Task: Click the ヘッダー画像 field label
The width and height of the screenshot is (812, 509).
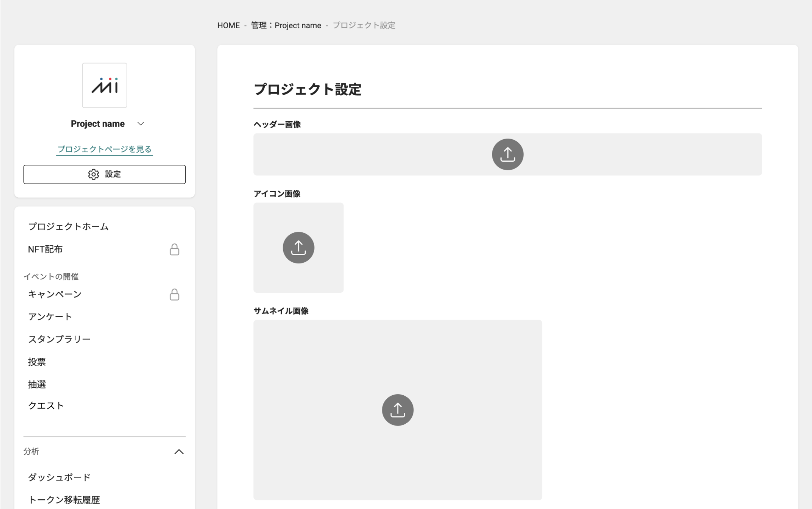Action: tap(277, 124)
